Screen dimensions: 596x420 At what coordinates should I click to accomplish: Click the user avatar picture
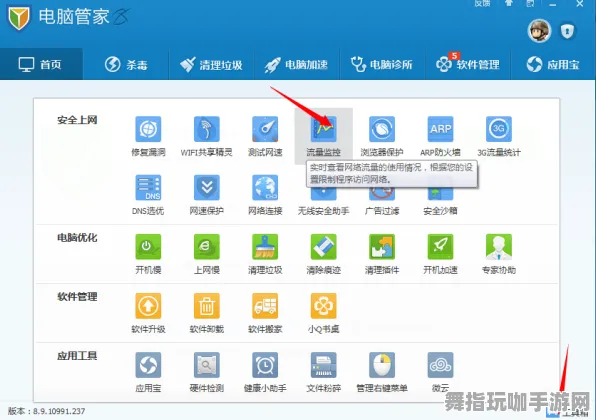coord(539,31)
